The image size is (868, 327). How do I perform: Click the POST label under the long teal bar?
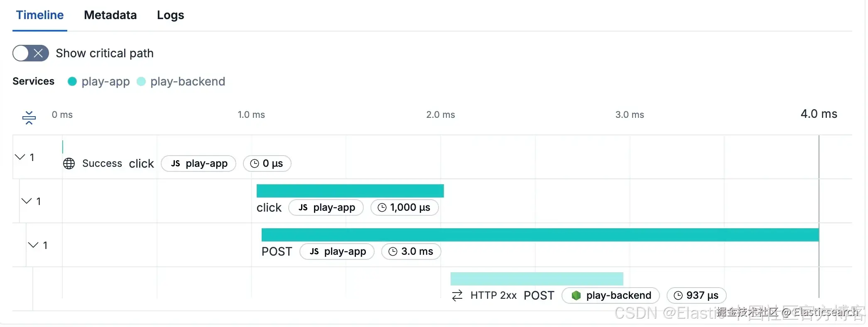point(277,251)
